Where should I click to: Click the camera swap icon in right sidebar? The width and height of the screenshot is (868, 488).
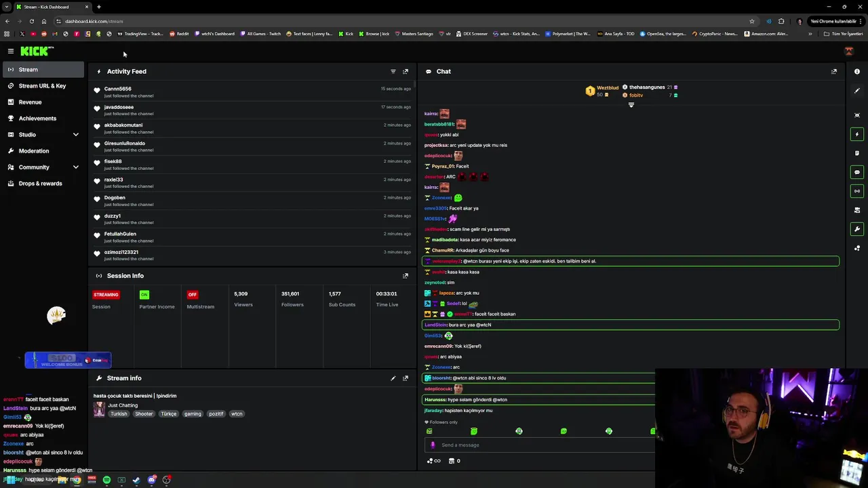857,210
